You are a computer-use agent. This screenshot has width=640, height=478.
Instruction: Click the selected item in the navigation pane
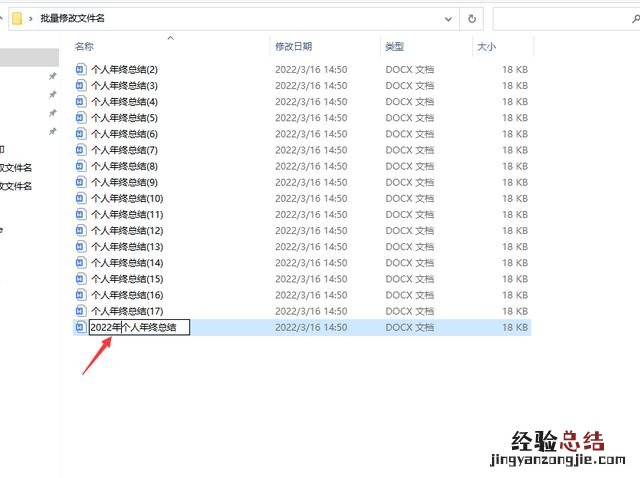pyautogui.click(x=29, y=57)
